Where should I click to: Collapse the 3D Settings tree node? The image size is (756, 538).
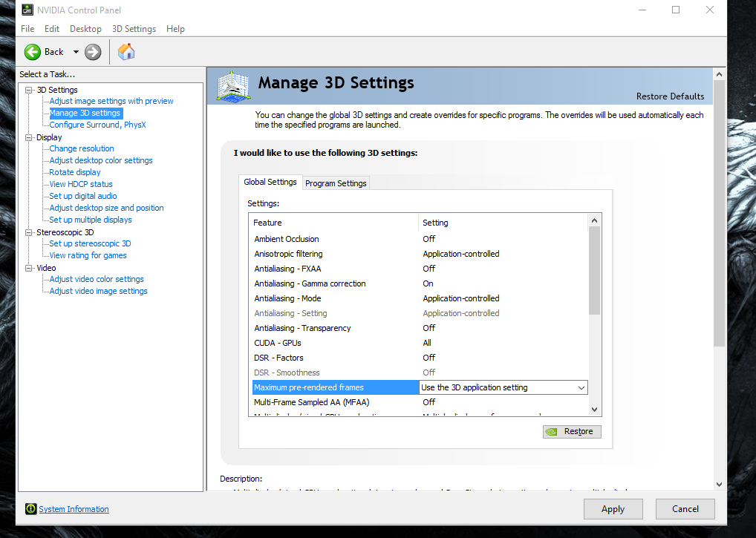pos(29,90)
